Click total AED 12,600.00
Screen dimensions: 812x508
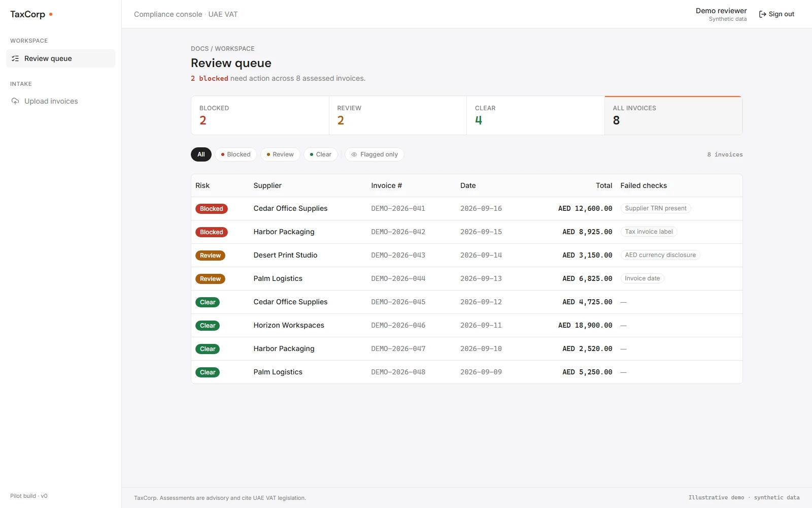(585, 208)
